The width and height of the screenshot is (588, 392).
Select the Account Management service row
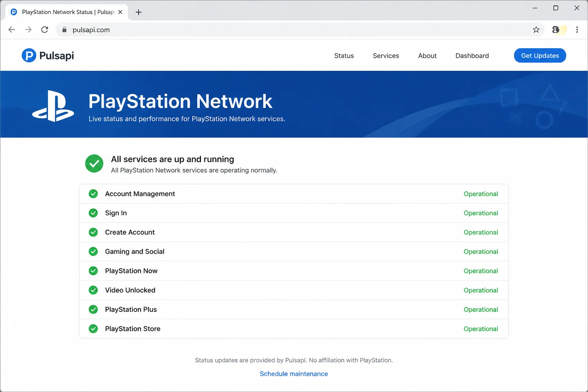[294, 194]
